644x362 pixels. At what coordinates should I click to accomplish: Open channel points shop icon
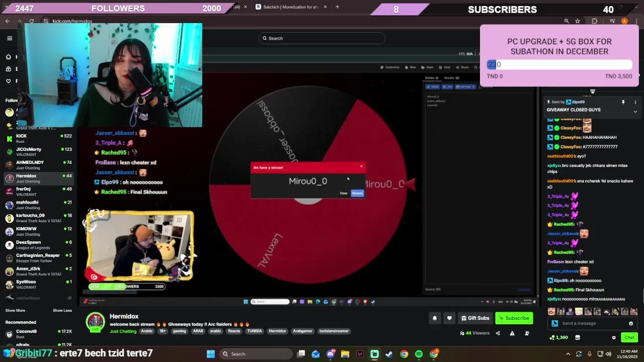(578, 337)
